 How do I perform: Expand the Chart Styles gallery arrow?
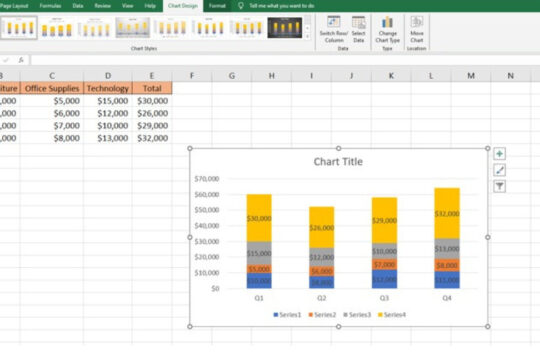point(308,36)
